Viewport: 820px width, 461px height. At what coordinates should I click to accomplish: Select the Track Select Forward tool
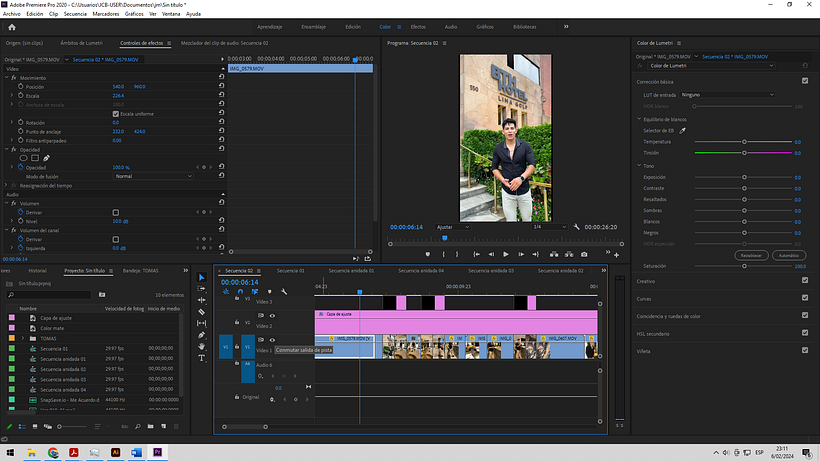pyautogui.click(x=201, y=289)
